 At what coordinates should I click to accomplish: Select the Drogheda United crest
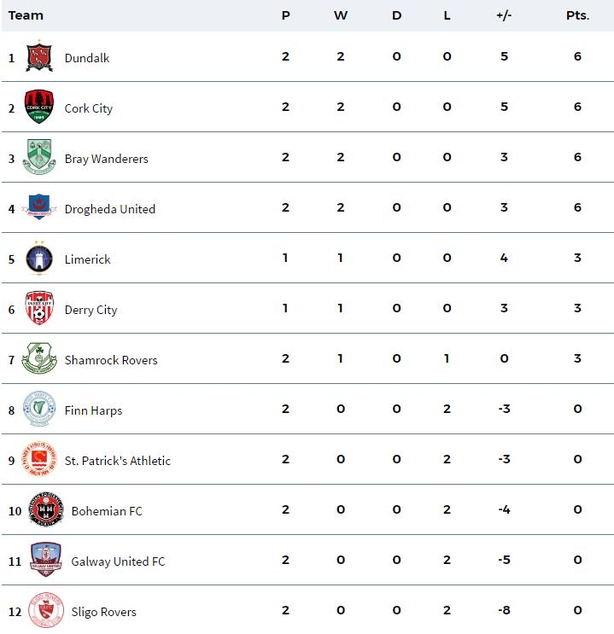pyautogui.click(x=39, y=207)
